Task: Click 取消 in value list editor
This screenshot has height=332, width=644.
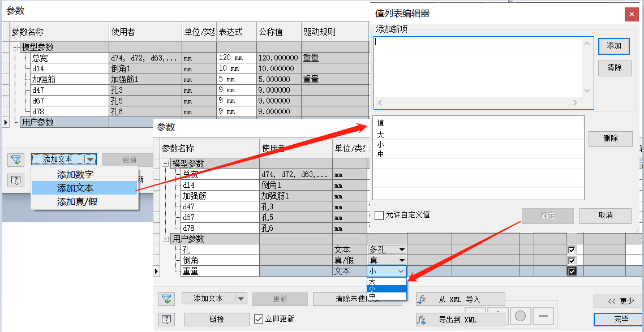Action: (605, 215)
